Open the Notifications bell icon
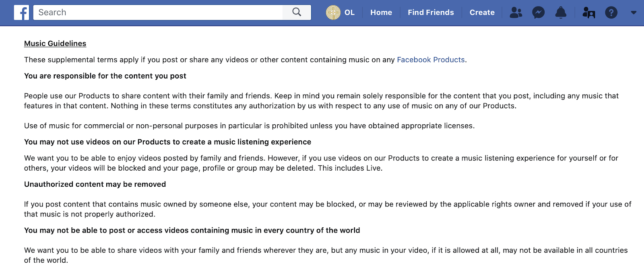644x274 pixels. pos(561,12)
